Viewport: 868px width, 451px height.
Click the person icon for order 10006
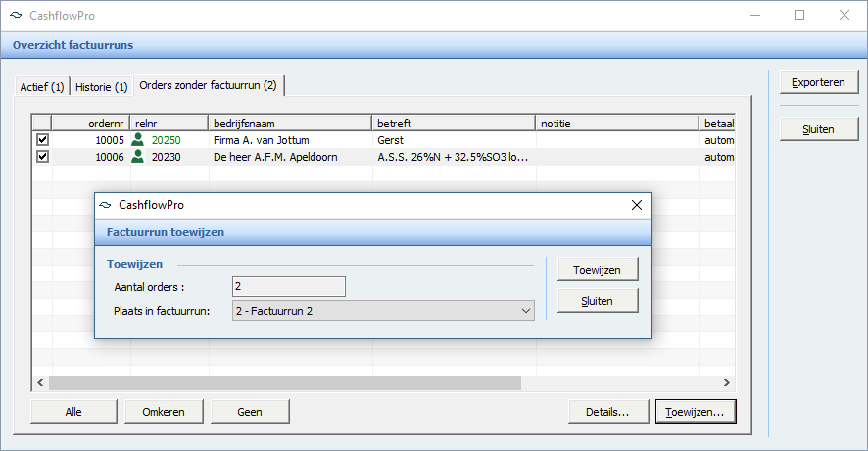[x=137, y=157]
